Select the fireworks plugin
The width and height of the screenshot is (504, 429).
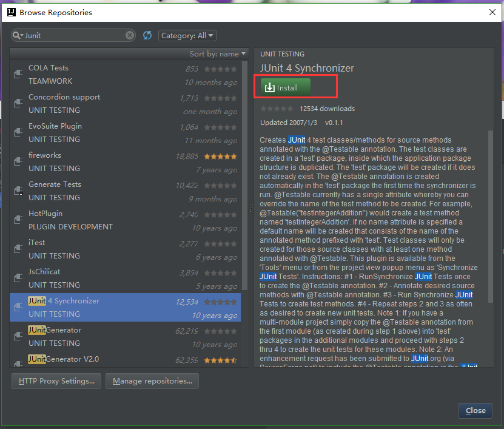pos(126,161)
